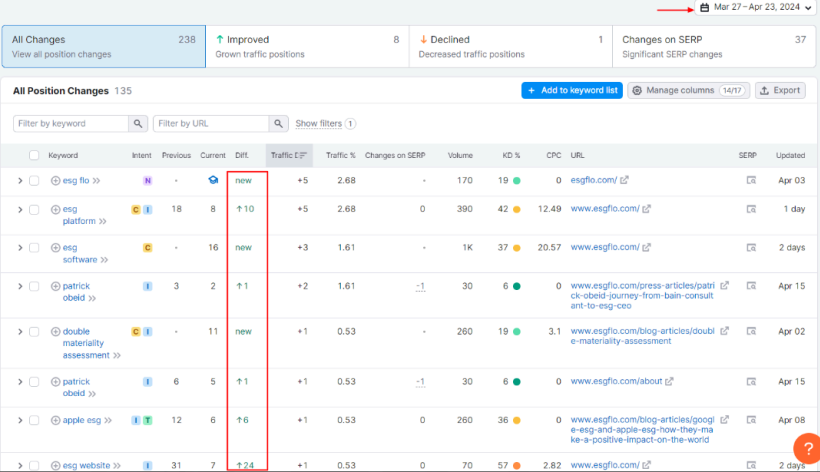Viewport: 820px width, 472px height.
Task: Expand the esg flo keyword row
Action: point(19,181)
